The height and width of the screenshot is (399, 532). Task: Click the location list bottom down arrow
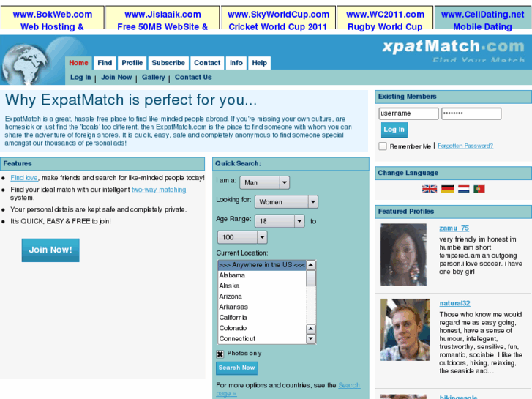pyautogui.click(x=311, y=339)
